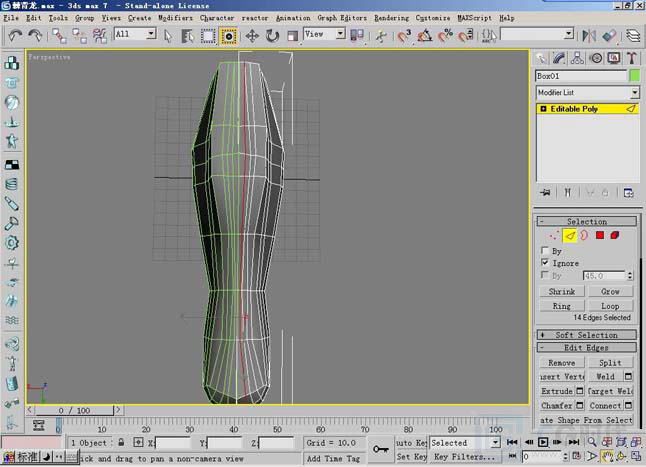Click the Zoom viewport magnifier icon
This screenshot has height=467, width=646.
coord(592,442)
